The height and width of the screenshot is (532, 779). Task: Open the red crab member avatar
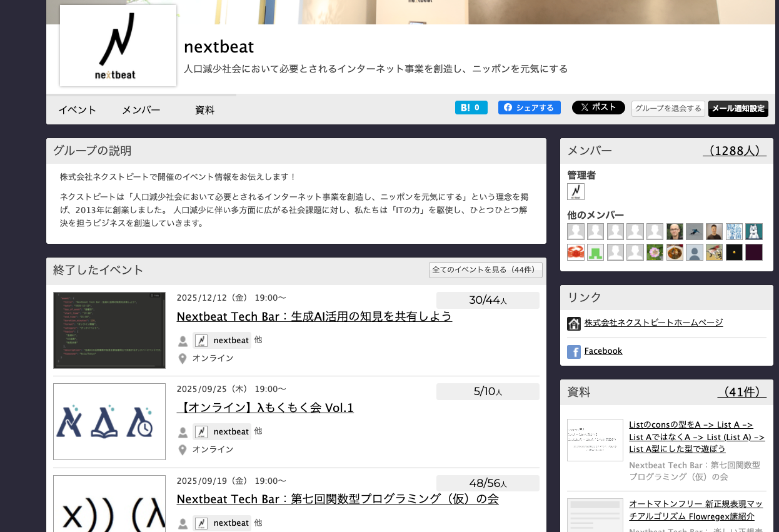[576, 252]
